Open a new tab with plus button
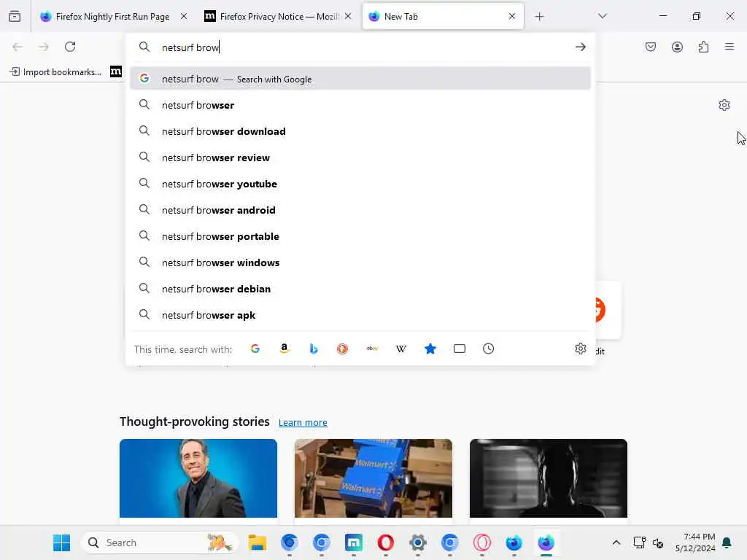747x560 pixels. coord(539,17)
